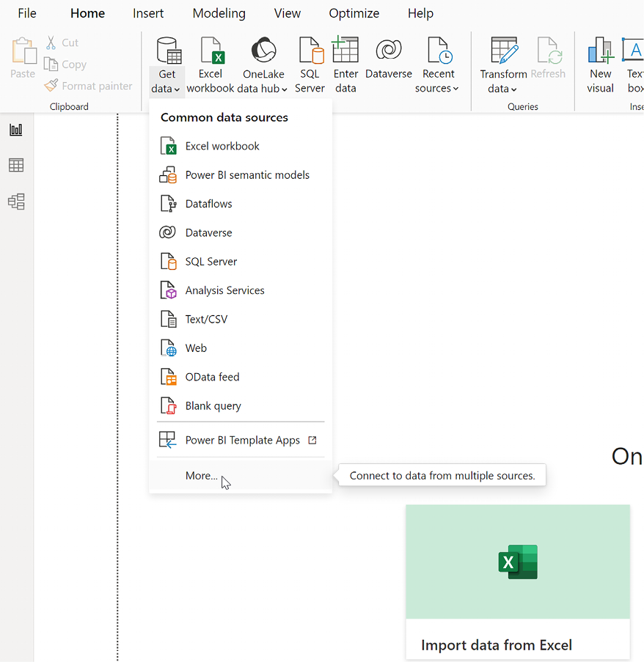Open the Optimize ribbon tab
The height and width of the screenshot is (662, 644).
354,13
